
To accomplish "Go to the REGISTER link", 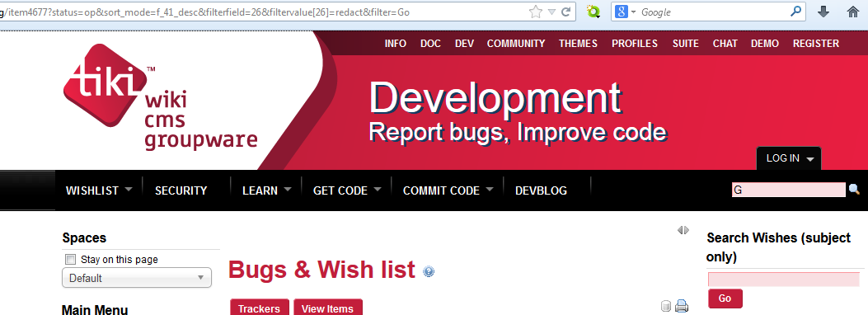I will [816, 43].
